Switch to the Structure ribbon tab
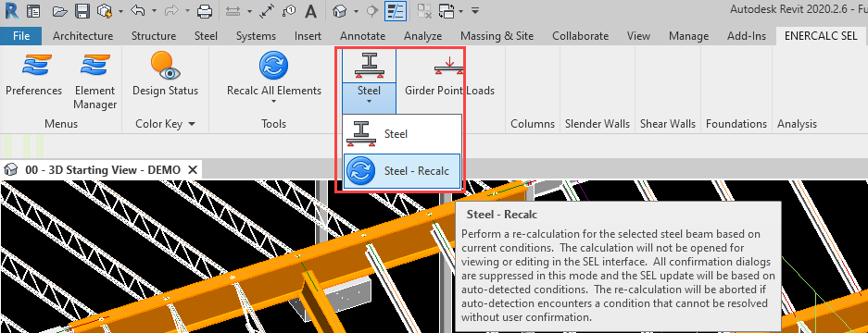The height and width of the screenshot is (333, 868). (154, 36)
